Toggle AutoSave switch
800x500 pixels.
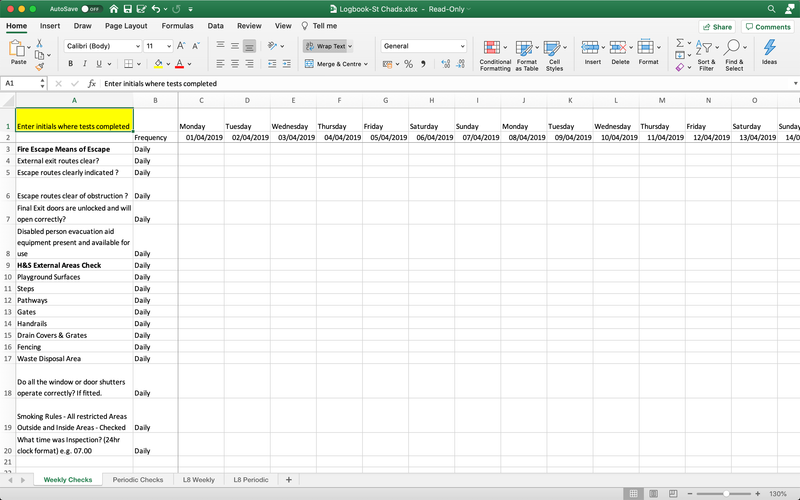92,9
